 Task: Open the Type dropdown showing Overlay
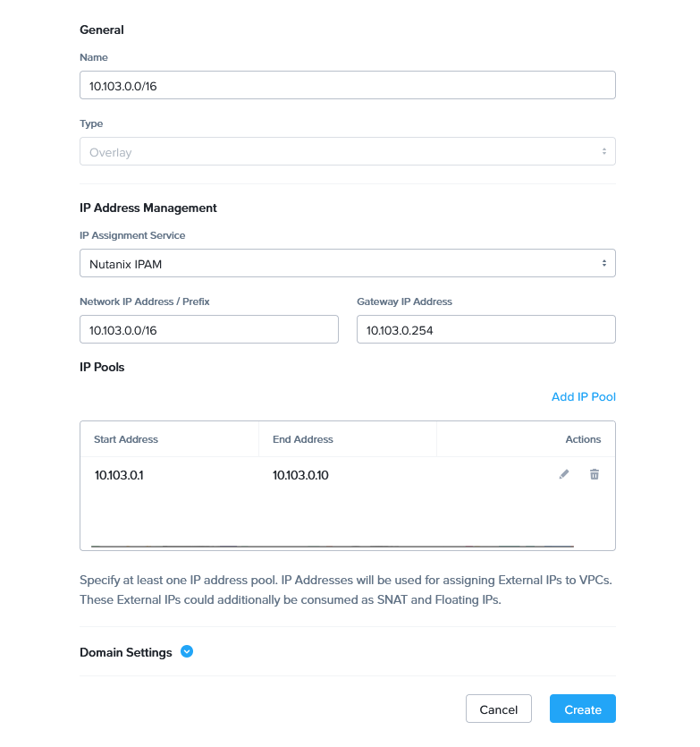tap(347, 152)
